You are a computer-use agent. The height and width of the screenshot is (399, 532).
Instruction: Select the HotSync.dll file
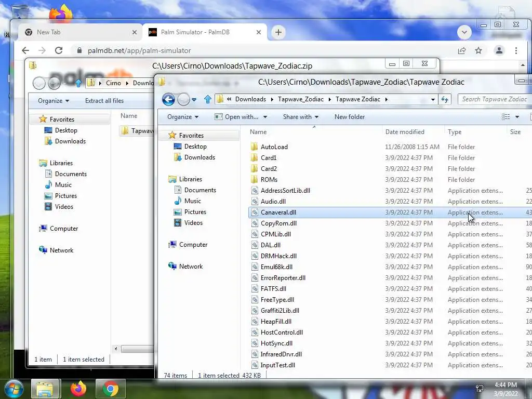pyautogui.click(x=276, y=343)
